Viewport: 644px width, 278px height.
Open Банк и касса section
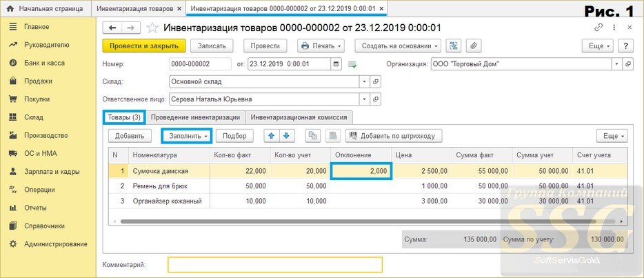pyautogui.click(x=44, y=63)
